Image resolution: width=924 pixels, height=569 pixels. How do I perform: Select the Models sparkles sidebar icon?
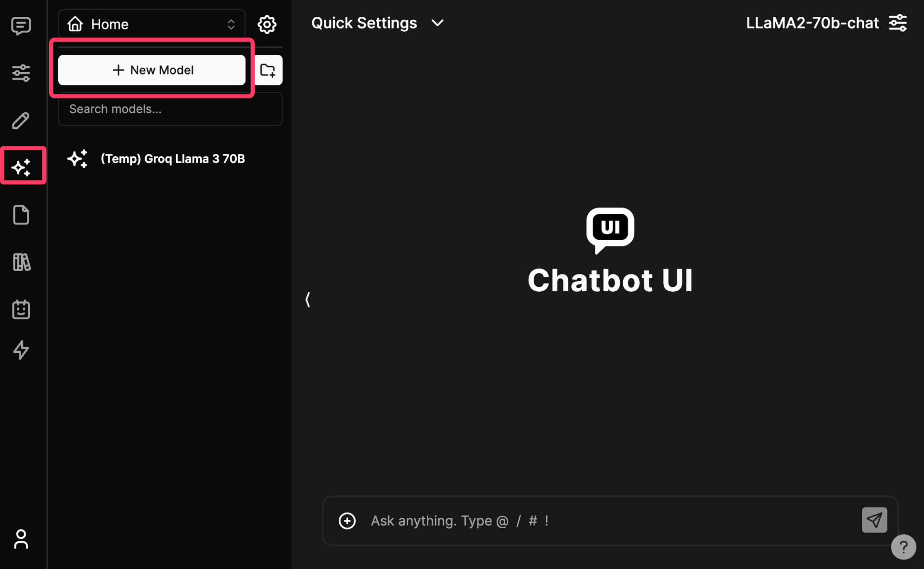(22, 167)
